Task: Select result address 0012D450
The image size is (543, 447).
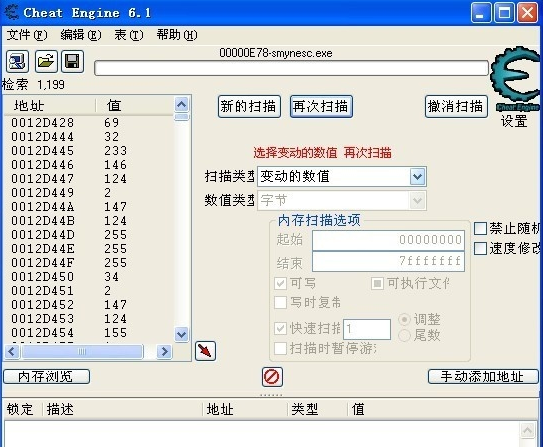Action: pyautogui.click(x=42, y=277)
